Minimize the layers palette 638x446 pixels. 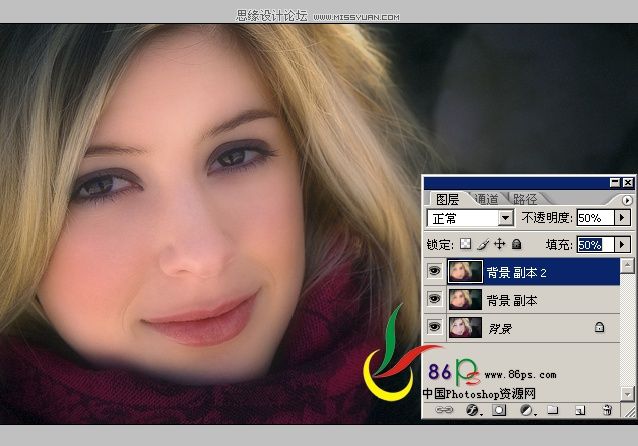(615, 182)
